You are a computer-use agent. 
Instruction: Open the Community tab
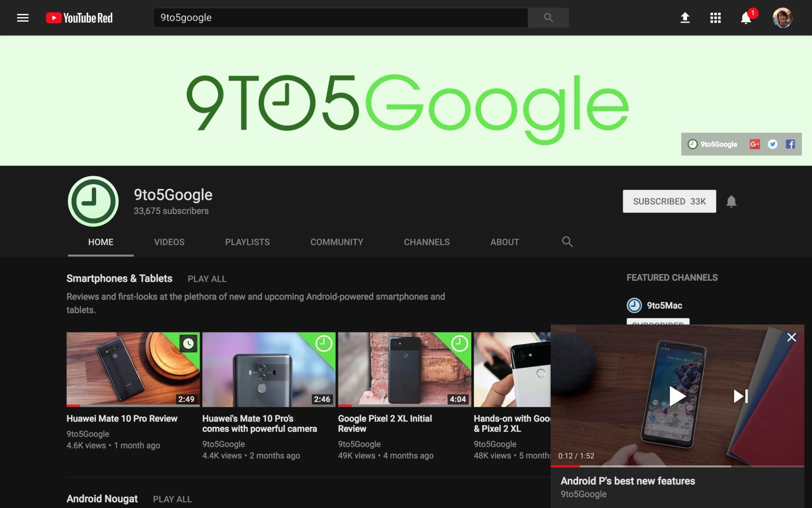[x=336, y=242]
